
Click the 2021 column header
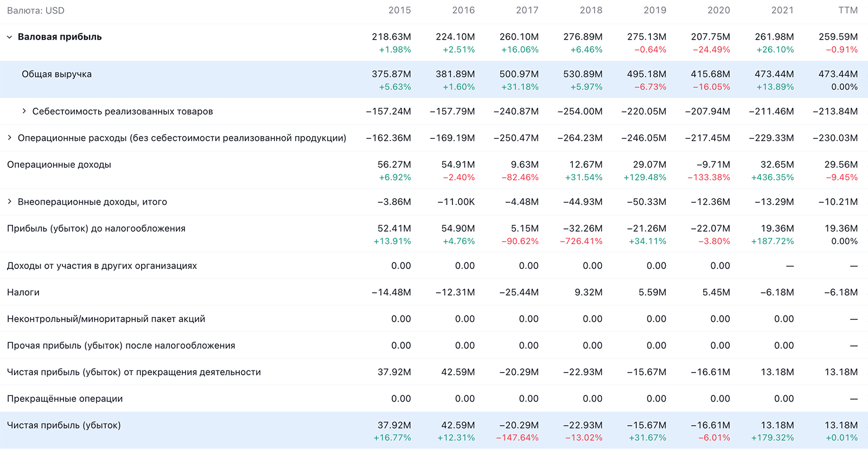click(783, 10)
